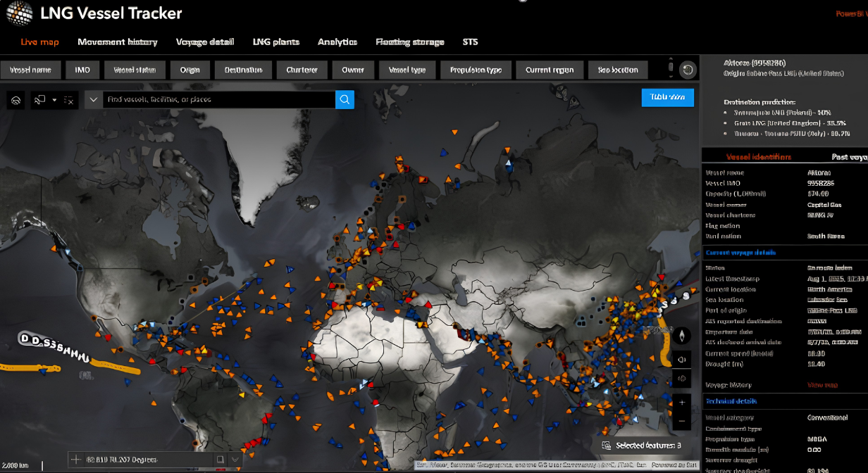Image resolution: width=868 pixels, height=473 pixels.
Task: Zoom in on the map
Action: [682, 403]
